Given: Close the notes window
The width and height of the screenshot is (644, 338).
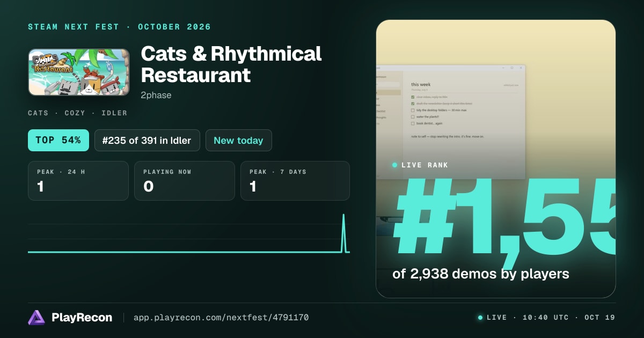Looking at the screenshot, I should (521, 68).
